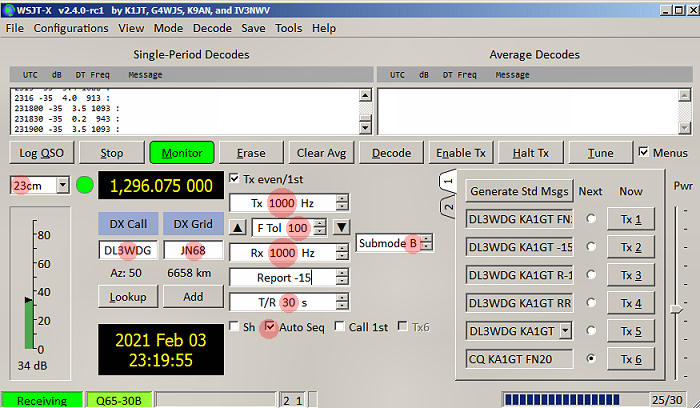Click the Log QSO button
Image resolution: width=700 pixels, height=408 pixels.
tap(42, 153)
